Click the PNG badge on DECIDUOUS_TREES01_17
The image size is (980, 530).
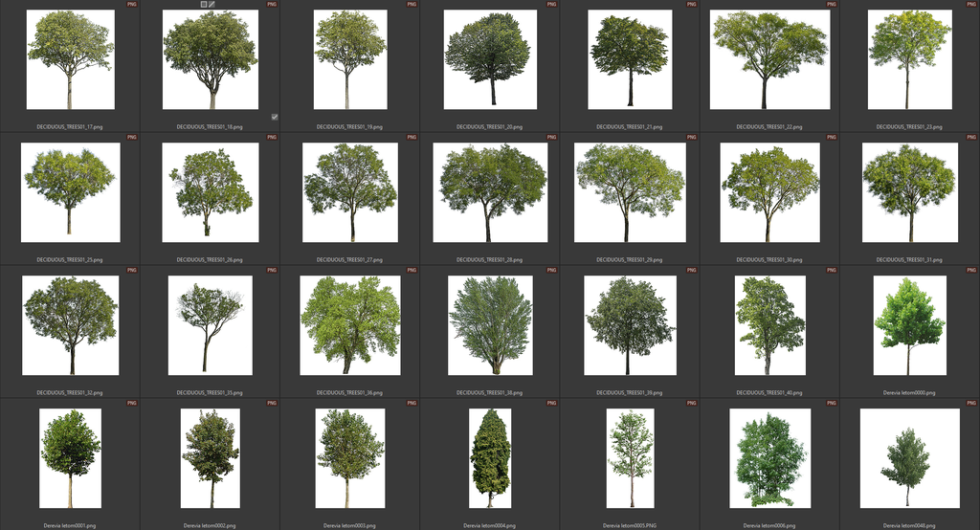(131, 5)
